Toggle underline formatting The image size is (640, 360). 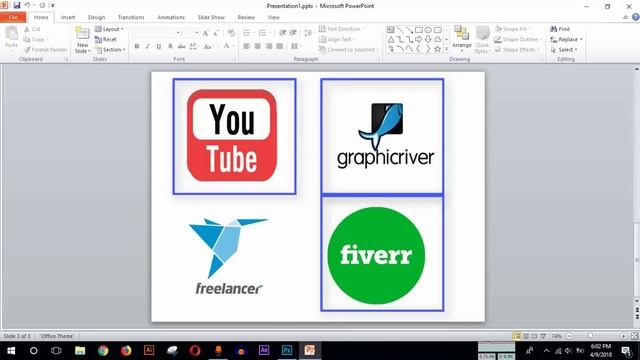pyautogui.click(x=159, y=46)
